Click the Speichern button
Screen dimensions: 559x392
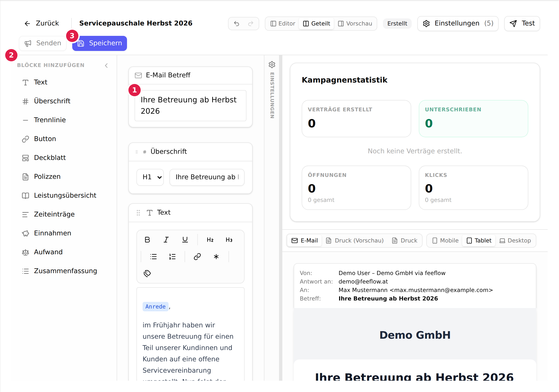point(100,43)
